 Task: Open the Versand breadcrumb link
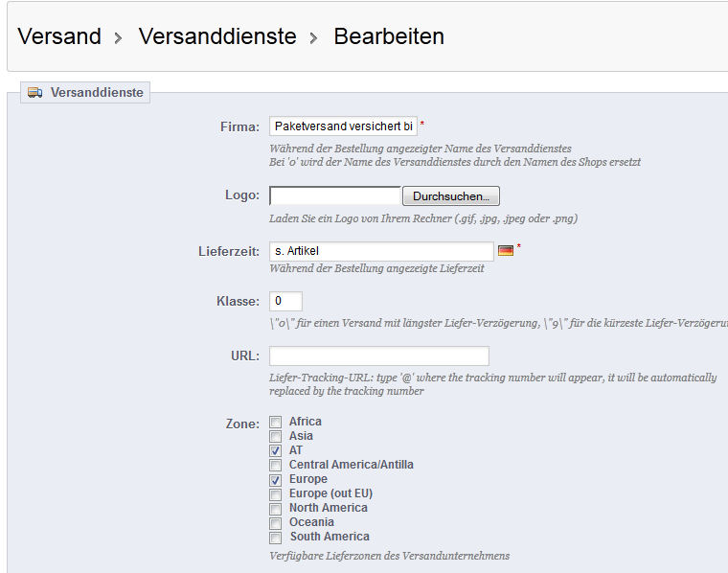pos(59,36)
